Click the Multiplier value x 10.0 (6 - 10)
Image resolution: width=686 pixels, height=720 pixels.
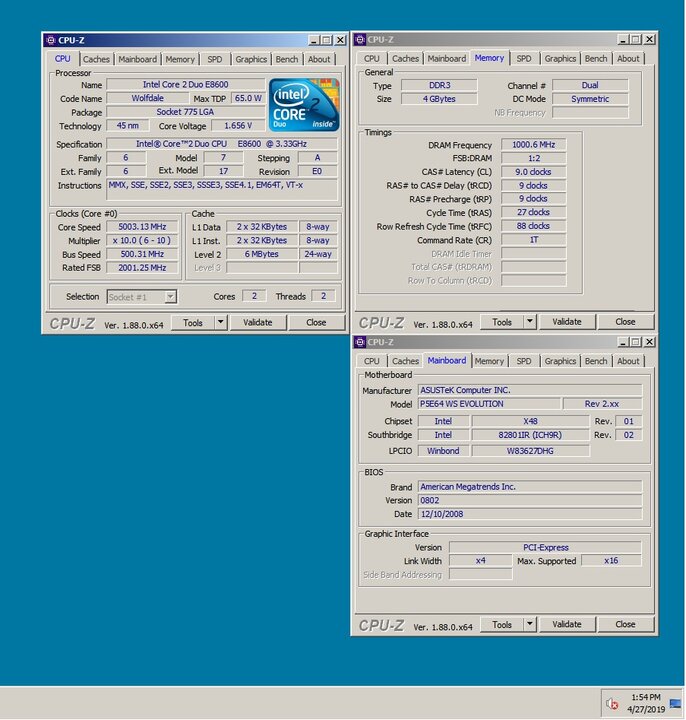tap(142, 241)
